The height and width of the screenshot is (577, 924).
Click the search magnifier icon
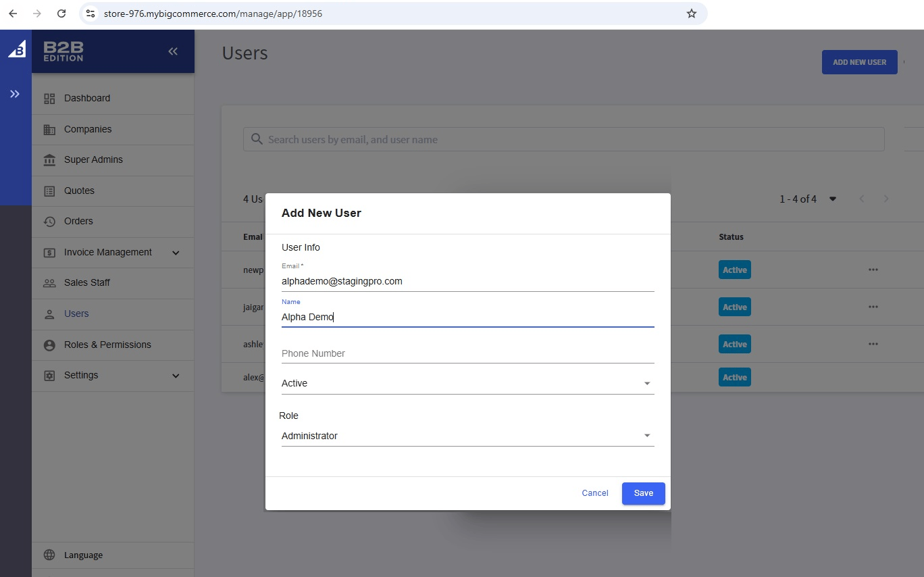click(x=257, y=139)
